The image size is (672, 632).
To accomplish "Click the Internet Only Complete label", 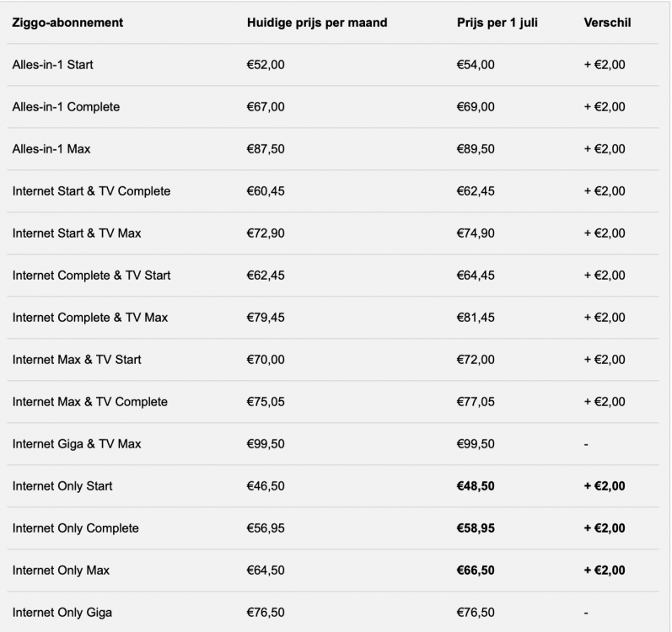I will point(75,528).
